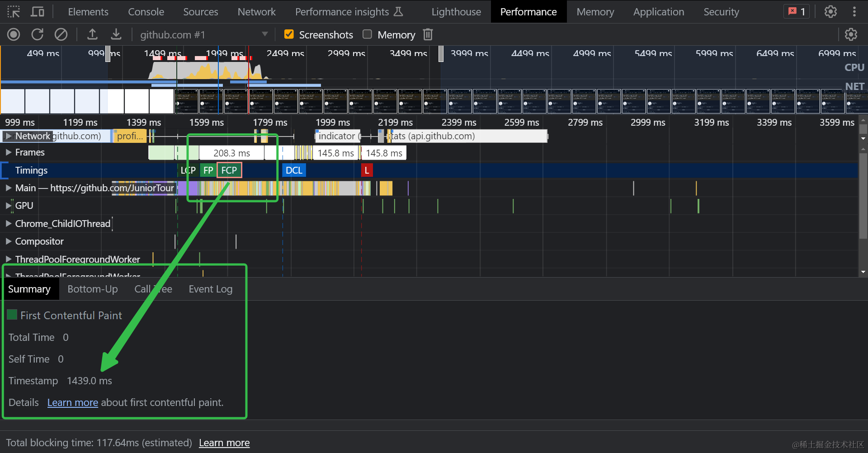Expand the Frames track
Image resolution: width=868 pixels, height=453 pixels.
pos(8,152)
